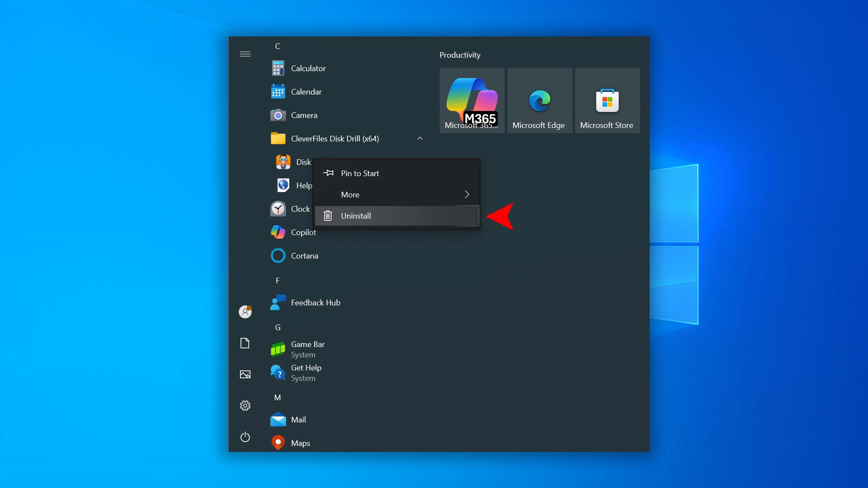The width and height of the screenshot is (868, 488).
Task: Open Settings gear in Start sidebar
Action: pos(245,406)
